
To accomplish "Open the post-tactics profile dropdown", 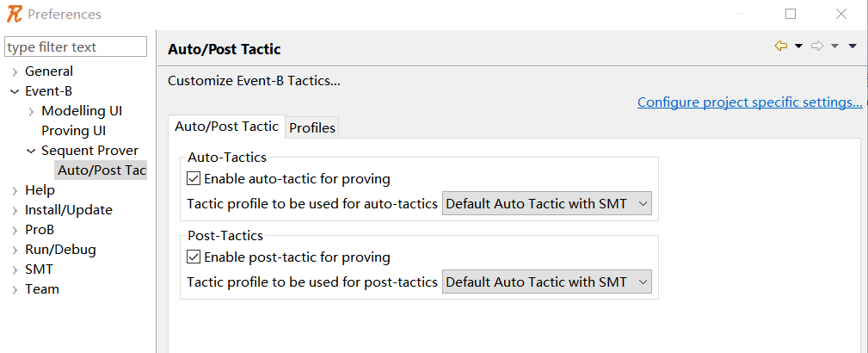I will click(547, 282).
